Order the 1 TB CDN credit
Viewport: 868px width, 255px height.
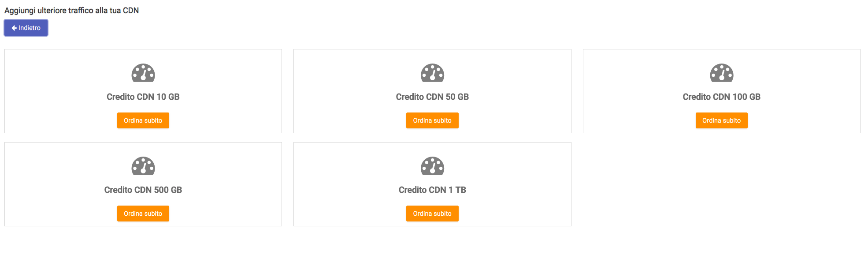432,214
